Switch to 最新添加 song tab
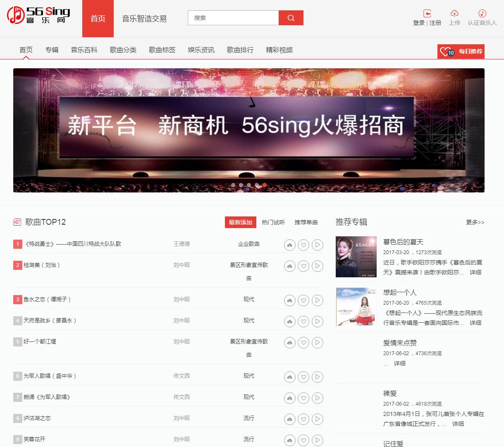Image resolution: width=504 pixels, height=447 pixels. point(241,222)
